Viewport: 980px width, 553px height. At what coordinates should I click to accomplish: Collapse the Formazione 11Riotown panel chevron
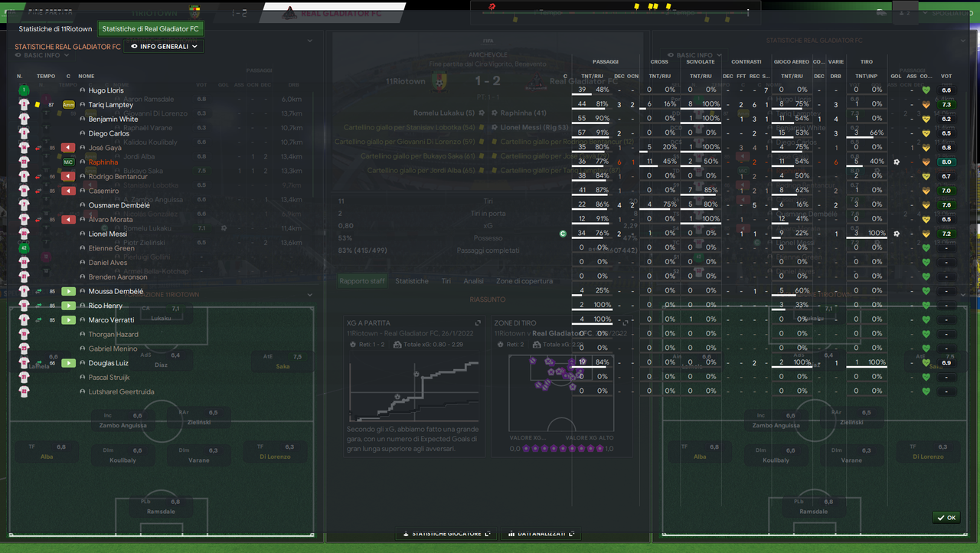point(310,295)
